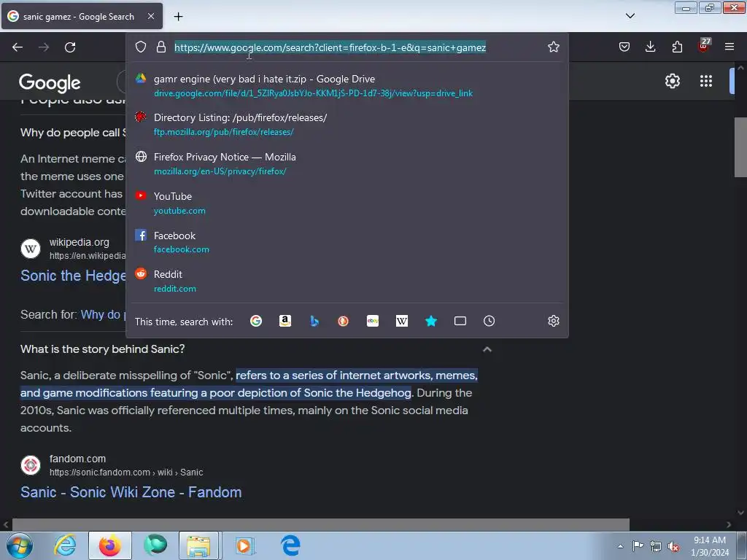Go back with the back arrow
The width and height of the screenshot is (747, 560).
tap(18, 47)
